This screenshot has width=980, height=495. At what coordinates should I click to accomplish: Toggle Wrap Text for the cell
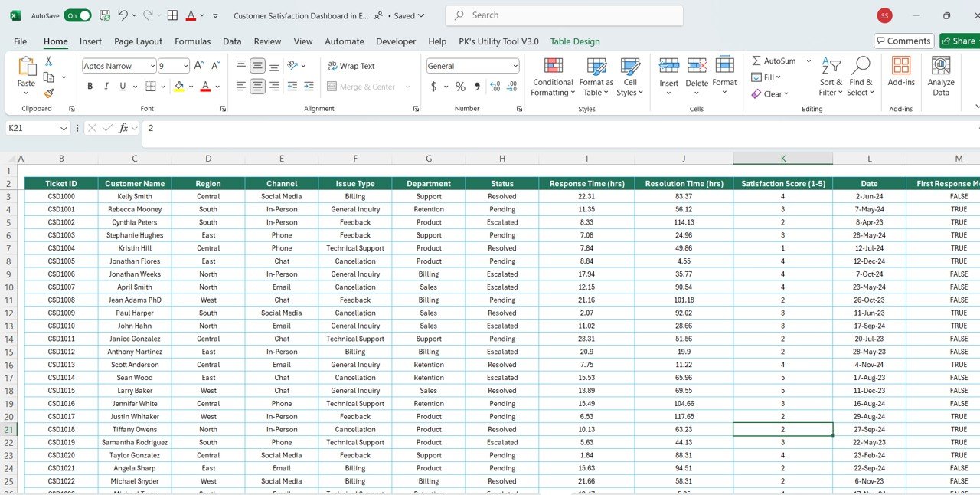point(351,66)
